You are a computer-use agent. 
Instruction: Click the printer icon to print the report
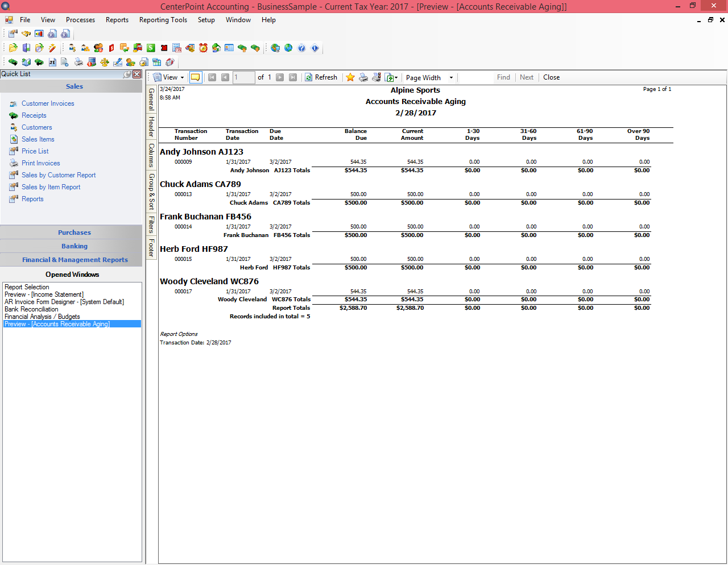(363, 77)
